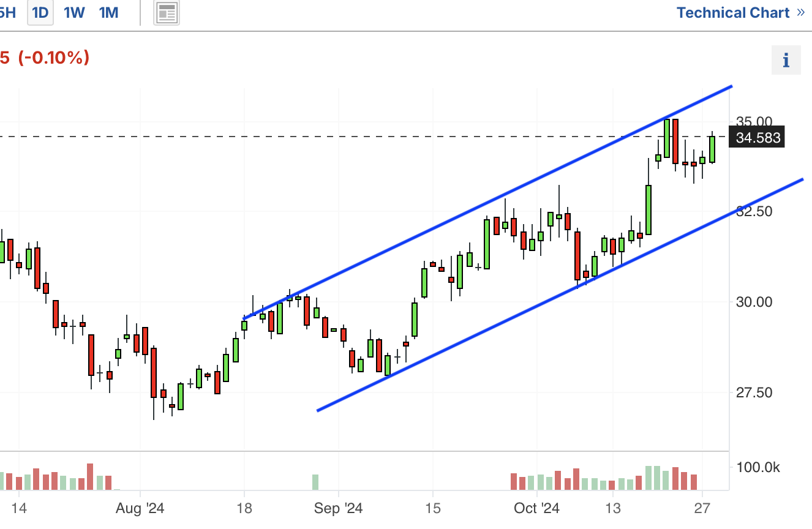
Task: Switch to the 1W timeframe
Action: coord(74,12)
